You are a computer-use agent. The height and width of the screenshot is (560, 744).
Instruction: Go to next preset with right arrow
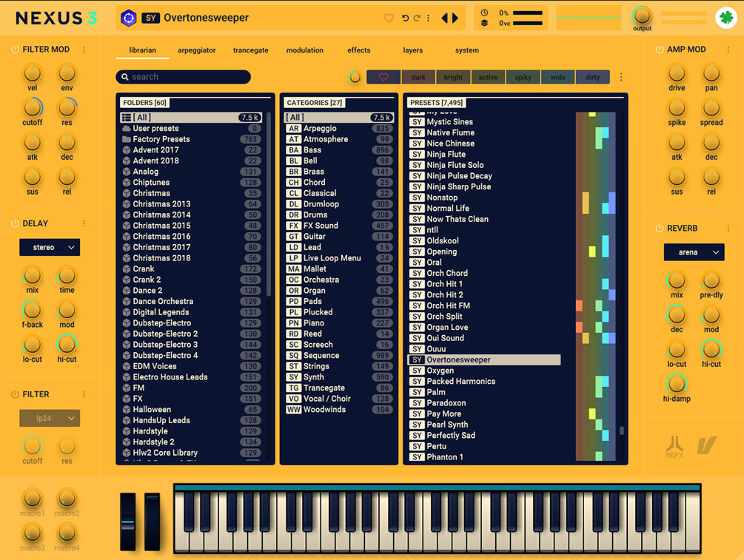(455, 18)
